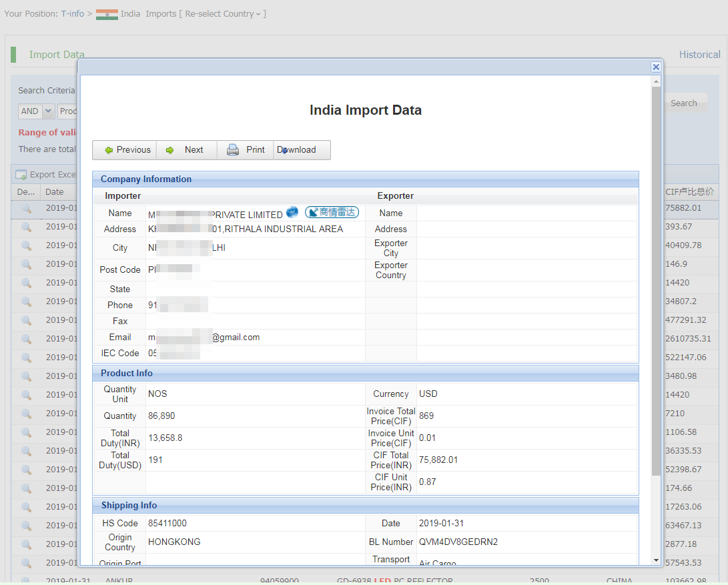Click the Search button
The image size is (728, 585).
coord(683,103)
